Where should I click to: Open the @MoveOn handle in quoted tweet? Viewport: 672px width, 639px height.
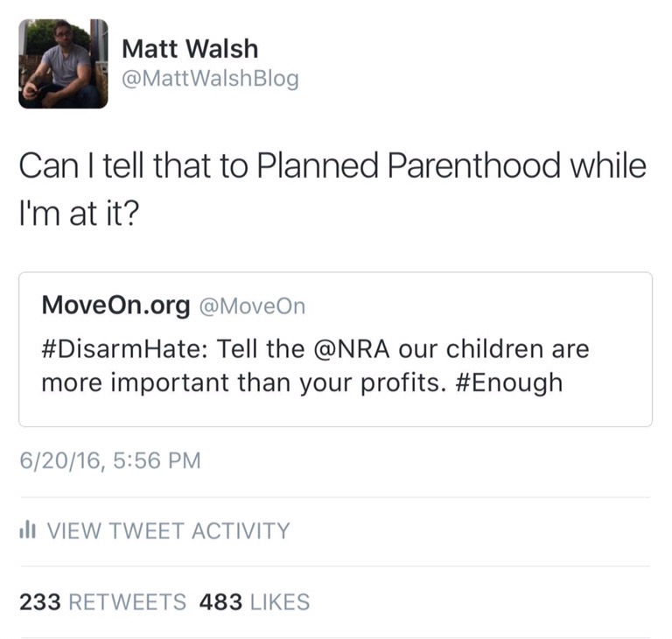coord(252,306)
